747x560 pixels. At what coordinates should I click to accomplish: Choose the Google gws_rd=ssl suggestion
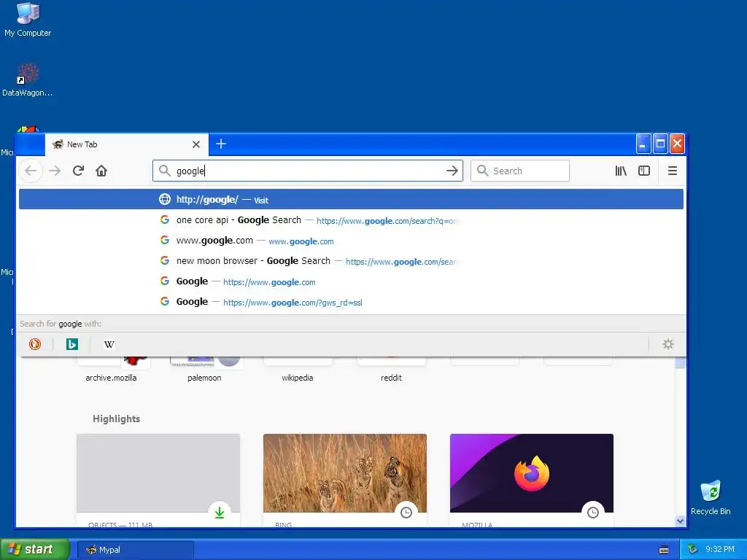tap(351, 302)
